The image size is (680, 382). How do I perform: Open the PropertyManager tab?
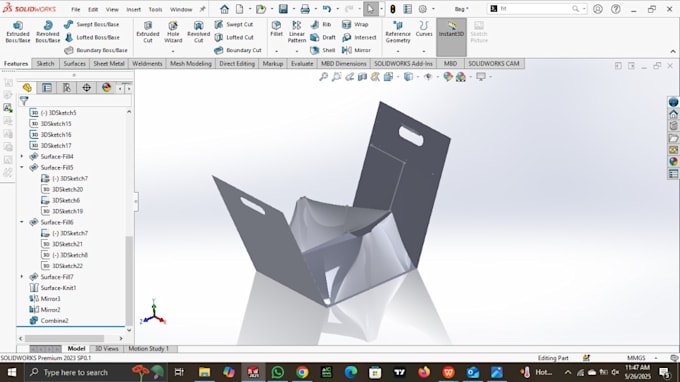47,88
